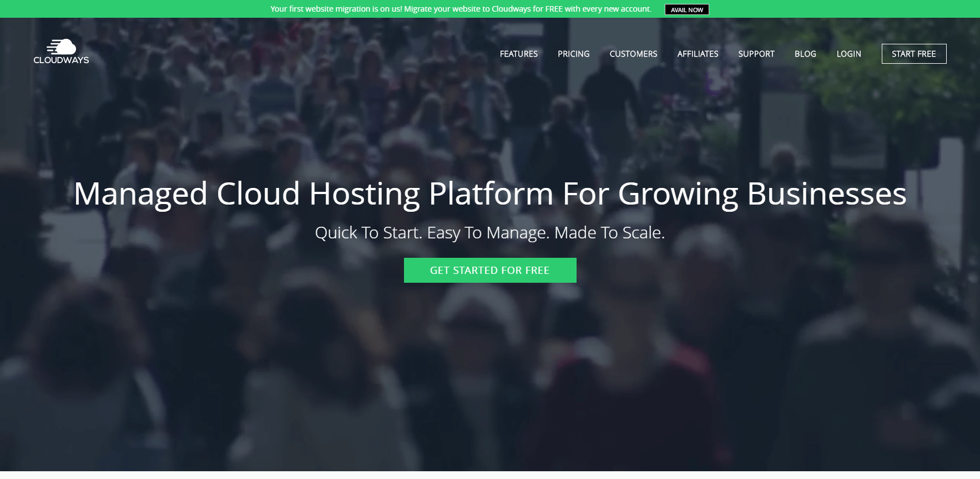Open the Features menu item
980x479 pixels.
[x=518, y=54]
